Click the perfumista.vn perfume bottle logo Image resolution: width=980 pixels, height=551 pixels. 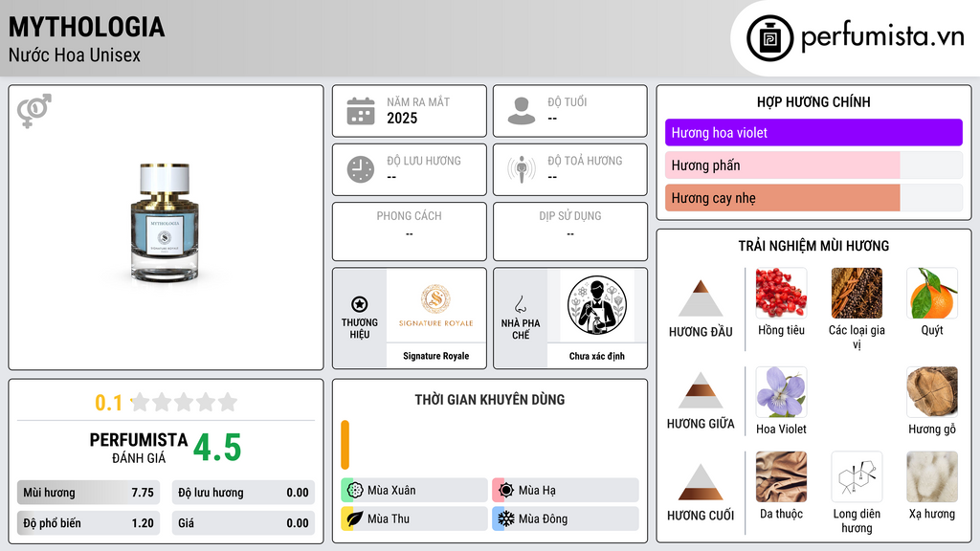coord(770,38)
